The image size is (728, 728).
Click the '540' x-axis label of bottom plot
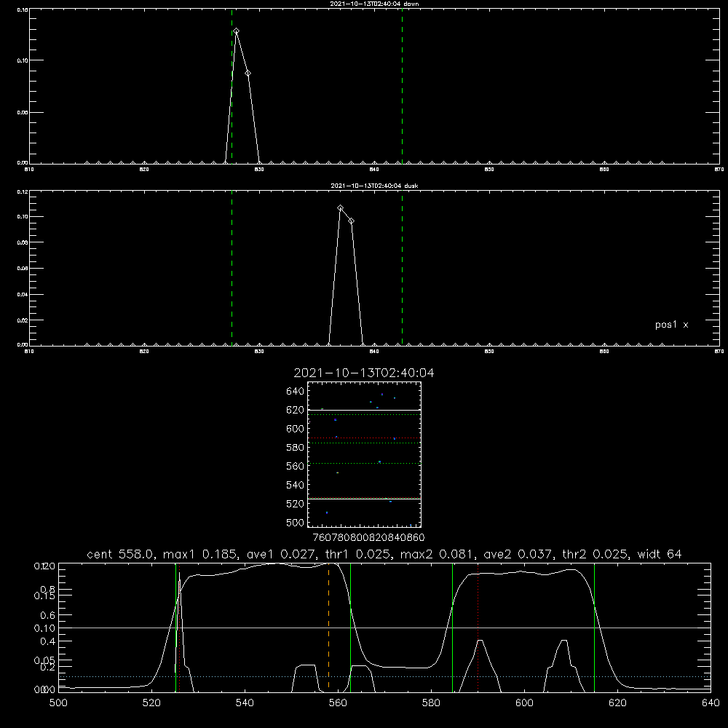(245, 703)
